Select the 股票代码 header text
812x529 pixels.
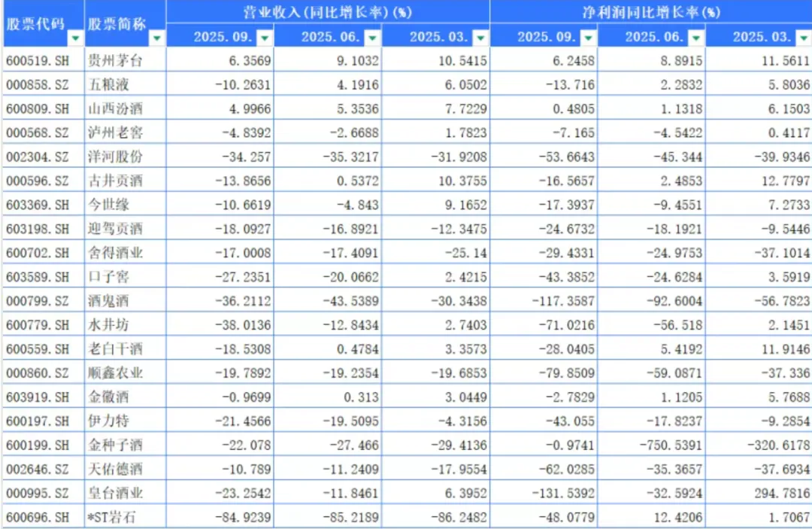(35, 24)
